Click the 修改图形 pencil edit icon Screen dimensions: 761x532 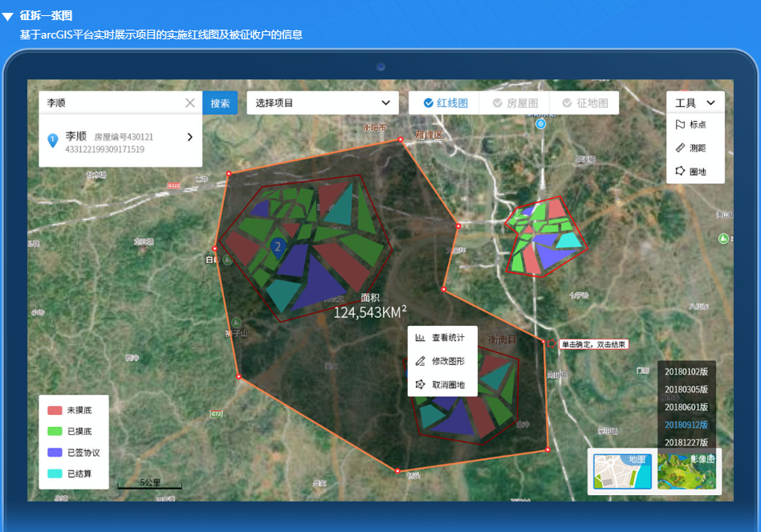pyautogui.click(x=420, y=361)
